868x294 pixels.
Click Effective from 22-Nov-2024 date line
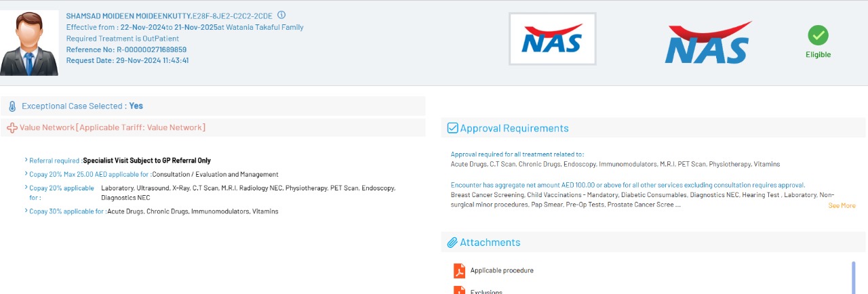click(185, 27)
